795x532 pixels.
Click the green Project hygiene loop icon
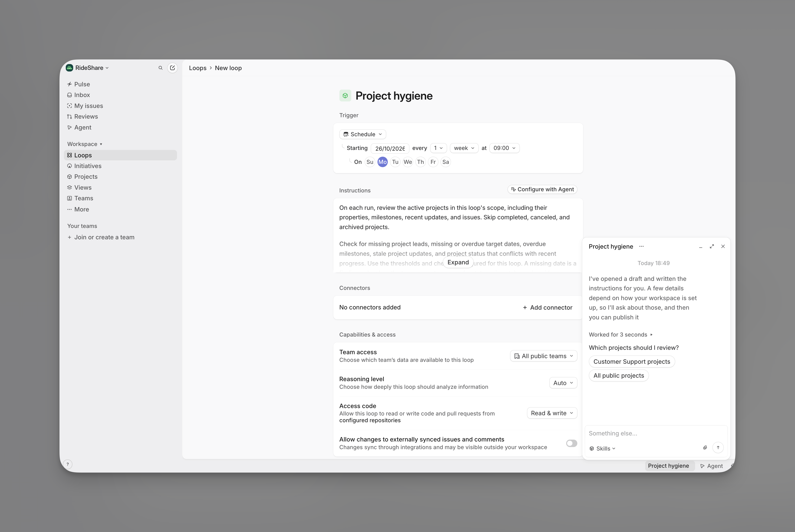tap(345, 96)
